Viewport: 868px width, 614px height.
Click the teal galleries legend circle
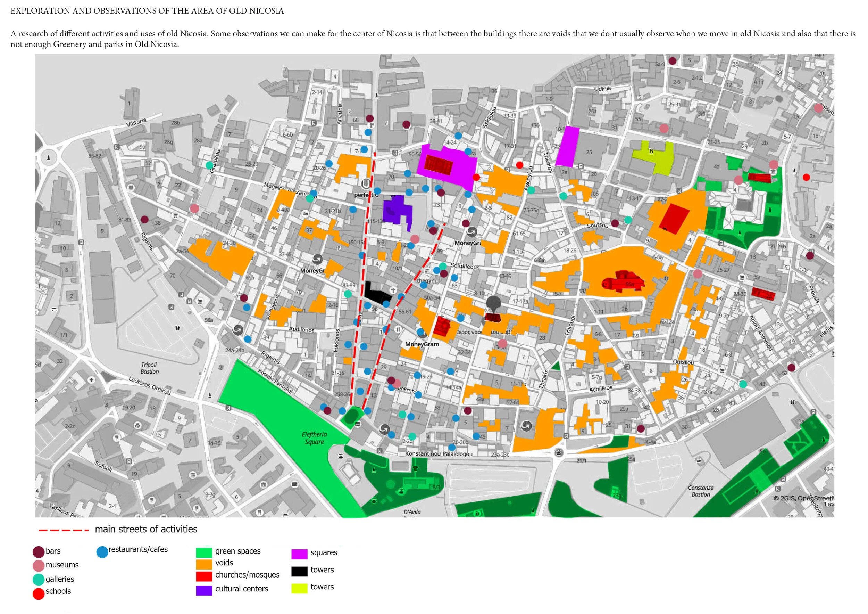point(39,579)
